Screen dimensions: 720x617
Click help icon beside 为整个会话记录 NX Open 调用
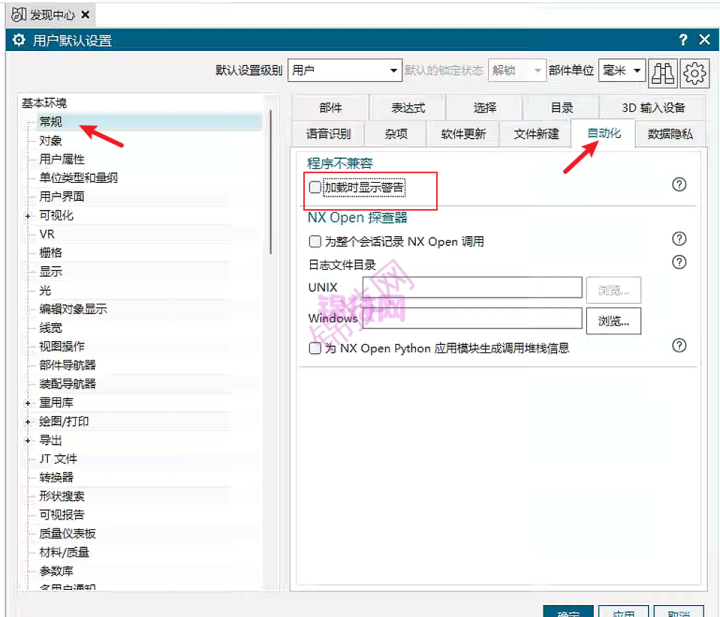tap(679, 239)
